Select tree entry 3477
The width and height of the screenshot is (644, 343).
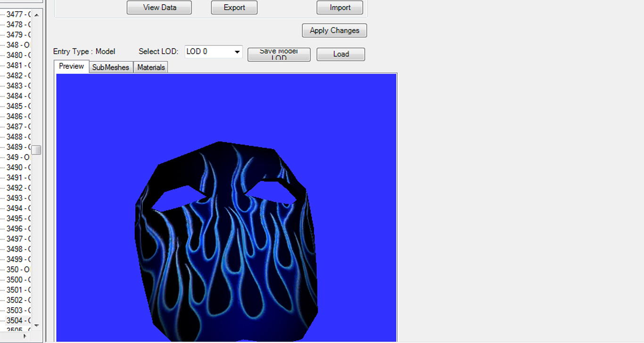click(18, 14)
